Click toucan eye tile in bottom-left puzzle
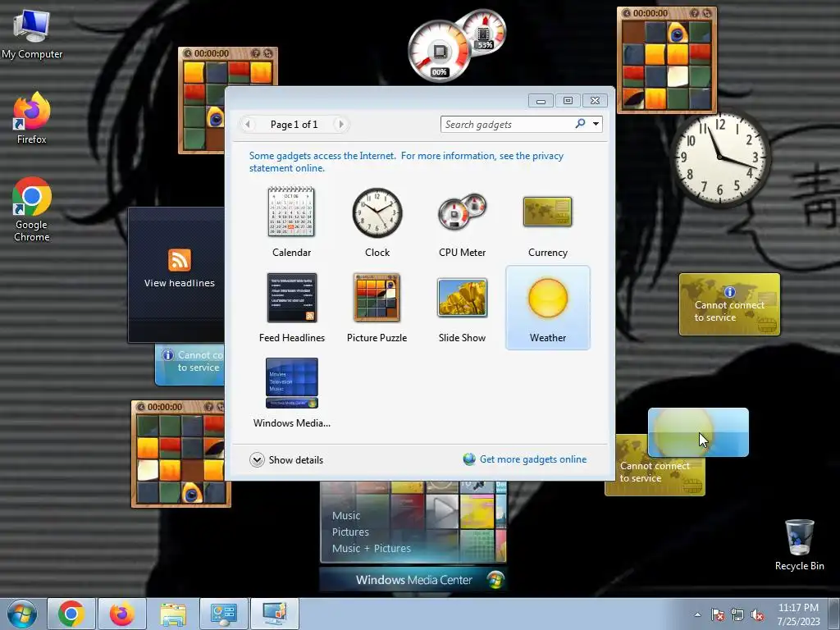 [191, 492]
